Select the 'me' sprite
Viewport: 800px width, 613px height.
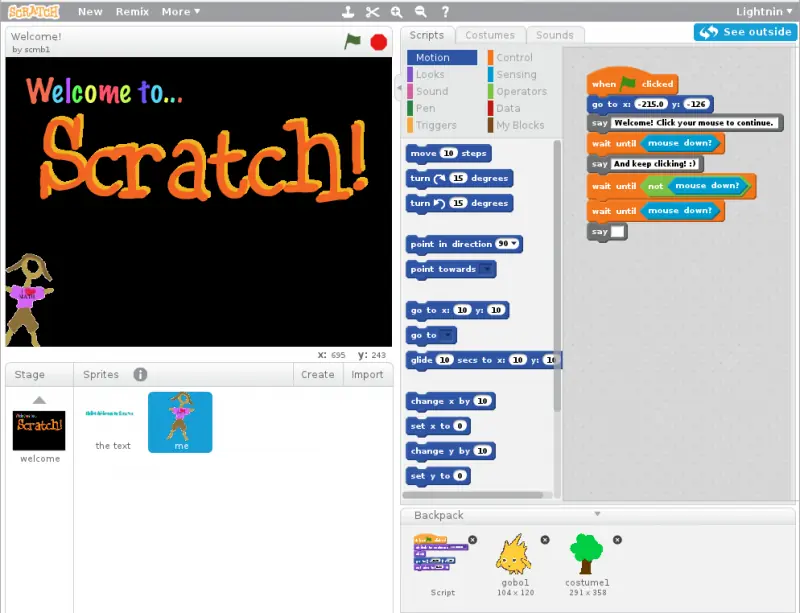(180, 422)
